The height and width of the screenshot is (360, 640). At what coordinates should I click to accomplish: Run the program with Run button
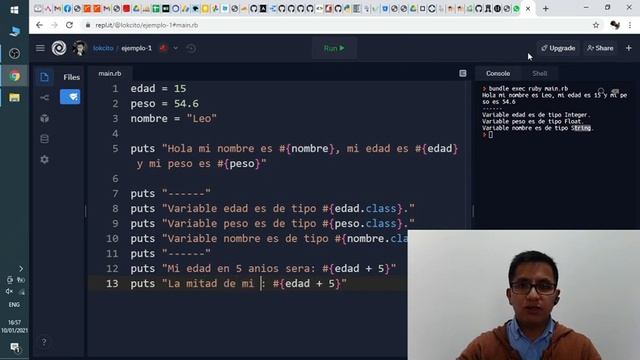[334, 48]
